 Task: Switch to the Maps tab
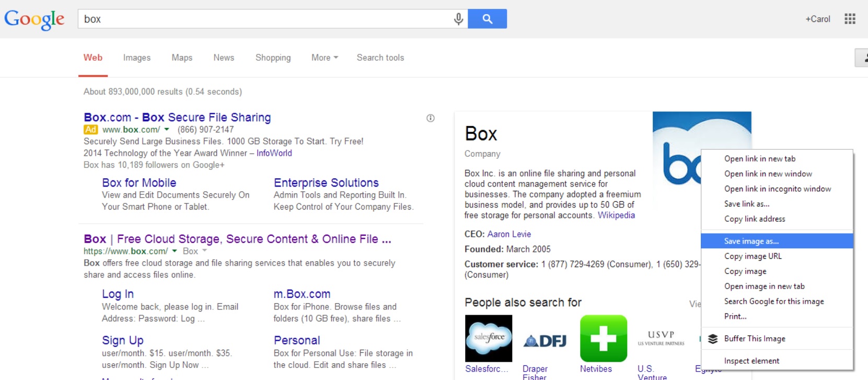click(182, 57)
